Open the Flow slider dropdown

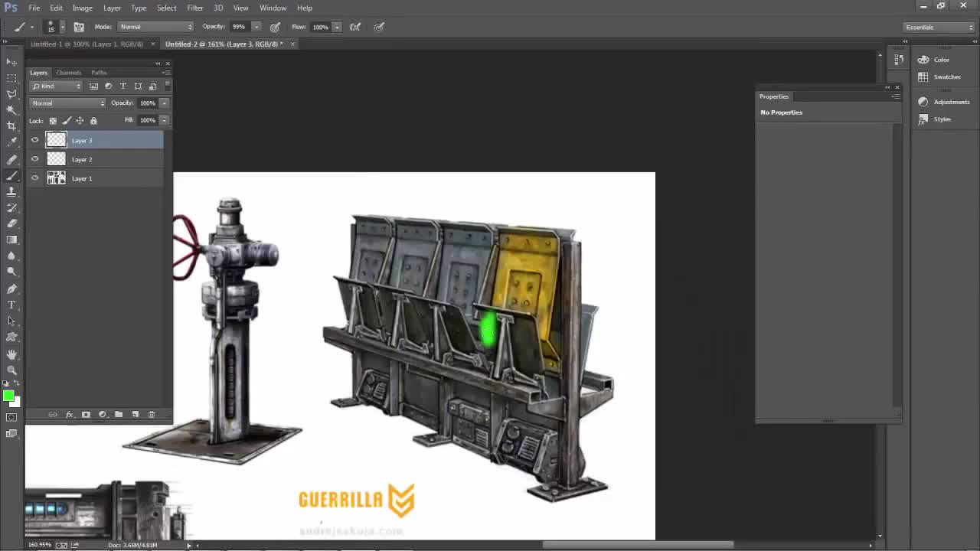tap(337, 27)
